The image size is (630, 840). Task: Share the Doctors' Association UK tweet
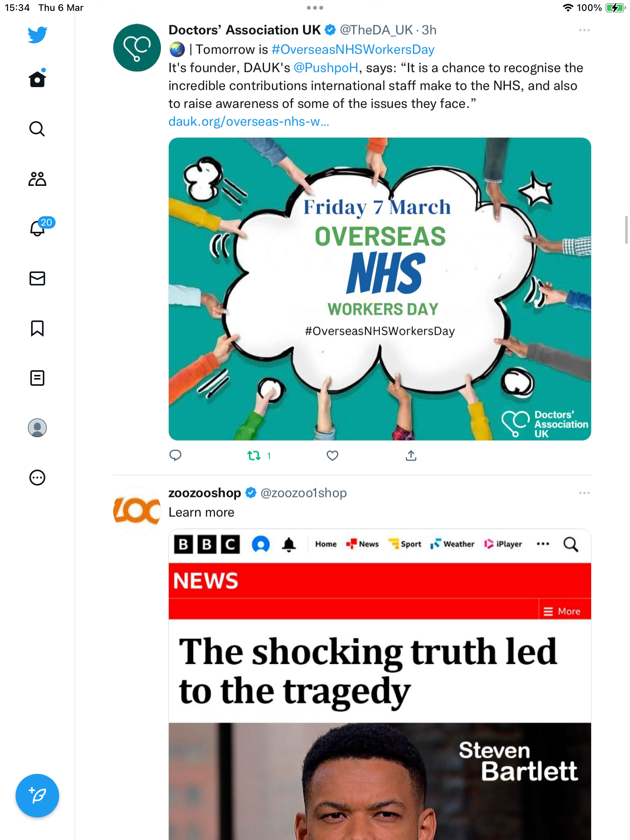pyautogui.click(x=411, y=455)
